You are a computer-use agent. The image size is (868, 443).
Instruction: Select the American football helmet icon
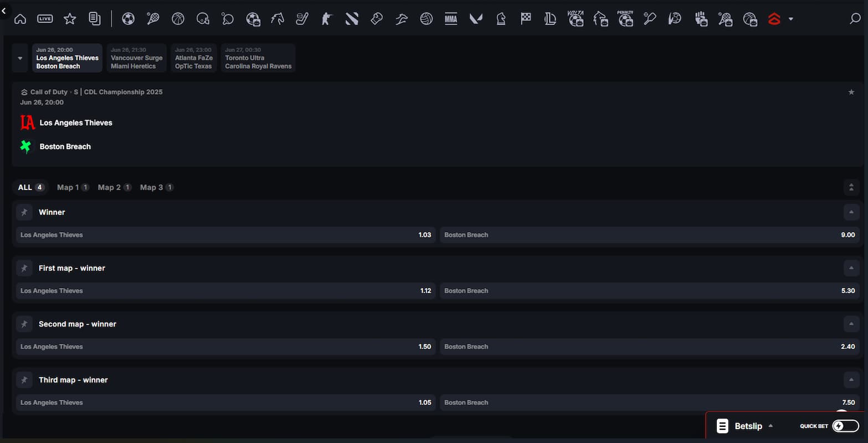point(203,19)
